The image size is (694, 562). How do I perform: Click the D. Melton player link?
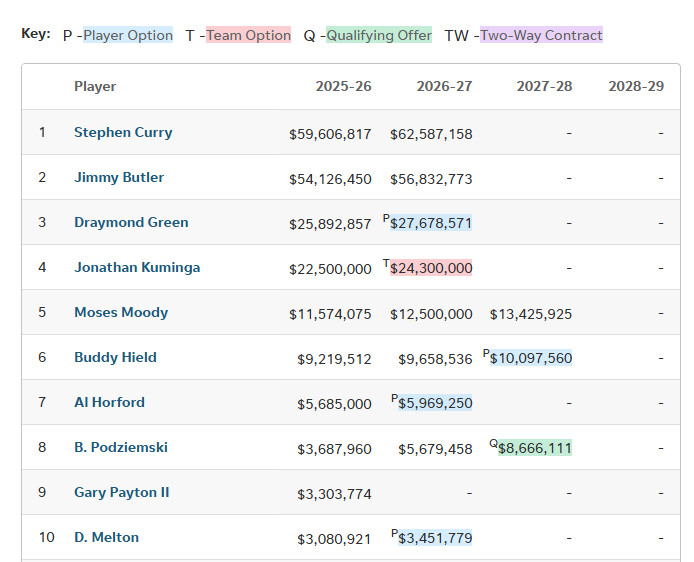pos(106,537)
